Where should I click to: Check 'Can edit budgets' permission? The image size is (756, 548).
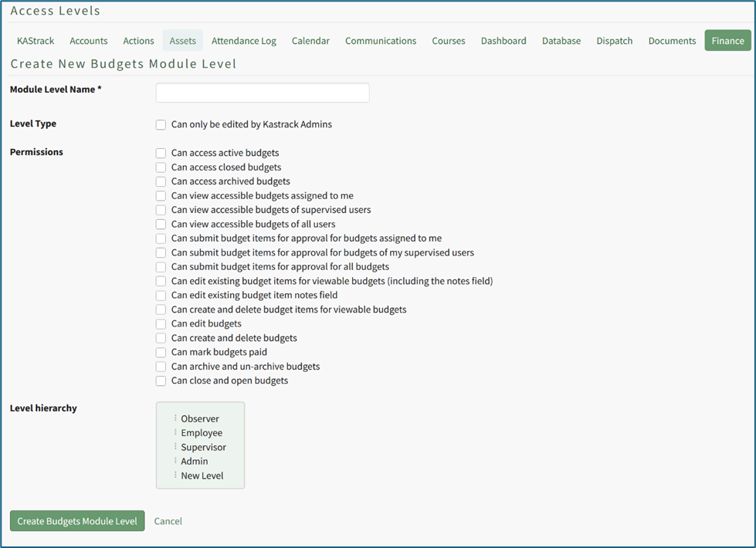(x=161, y=323)
